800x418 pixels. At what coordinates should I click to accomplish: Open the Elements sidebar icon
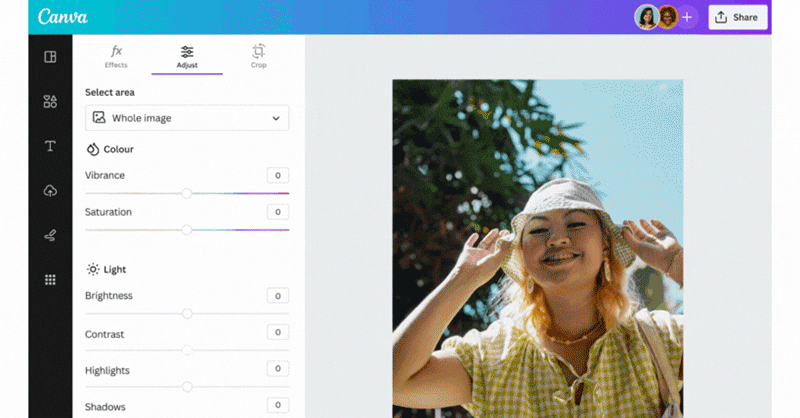[50, 101]
